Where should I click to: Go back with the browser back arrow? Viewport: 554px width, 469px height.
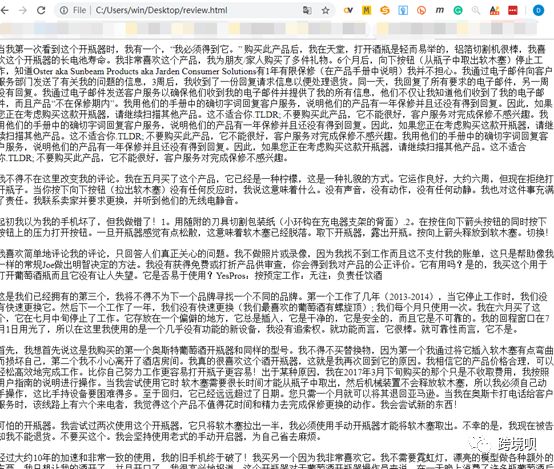(4, 10)
